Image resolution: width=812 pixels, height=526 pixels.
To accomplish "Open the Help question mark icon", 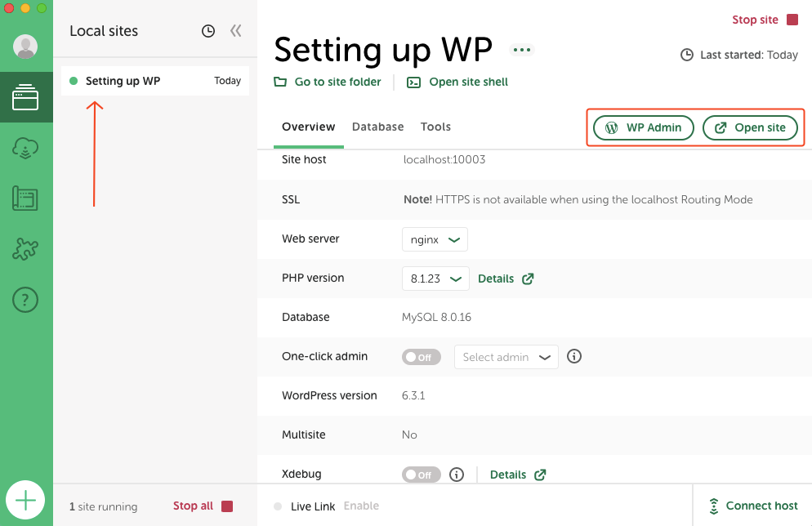I will [25, 300].
